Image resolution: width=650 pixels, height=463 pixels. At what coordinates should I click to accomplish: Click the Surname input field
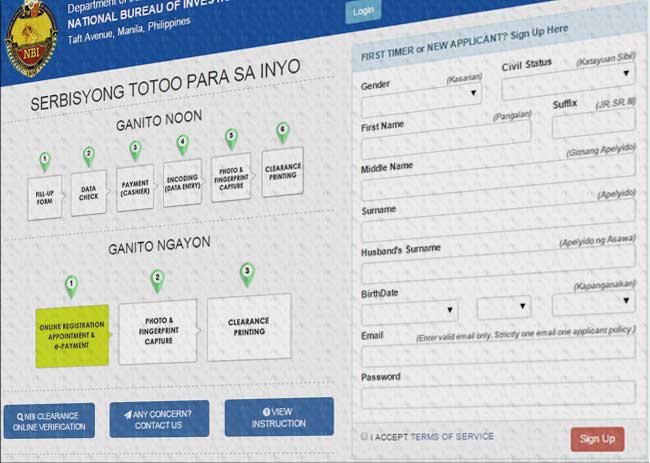tap(498, 220)
